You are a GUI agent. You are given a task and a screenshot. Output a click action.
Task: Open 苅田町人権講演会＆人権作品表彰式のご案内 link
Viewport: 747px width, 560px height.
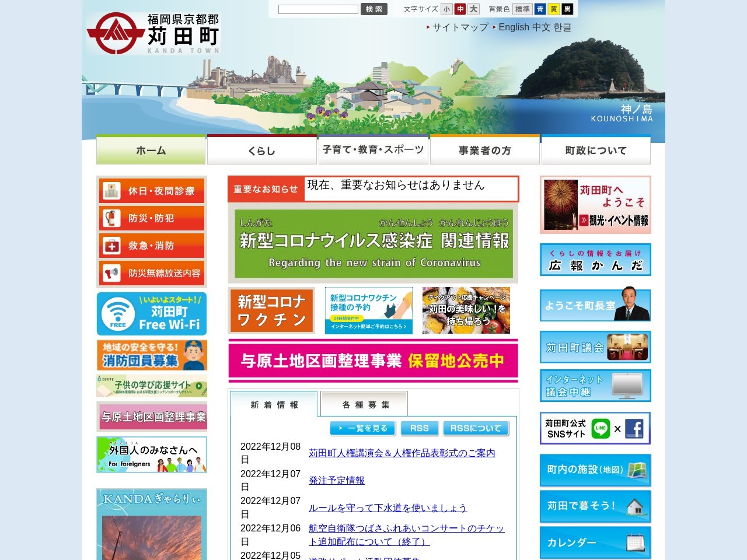click(x=402, y=453)
